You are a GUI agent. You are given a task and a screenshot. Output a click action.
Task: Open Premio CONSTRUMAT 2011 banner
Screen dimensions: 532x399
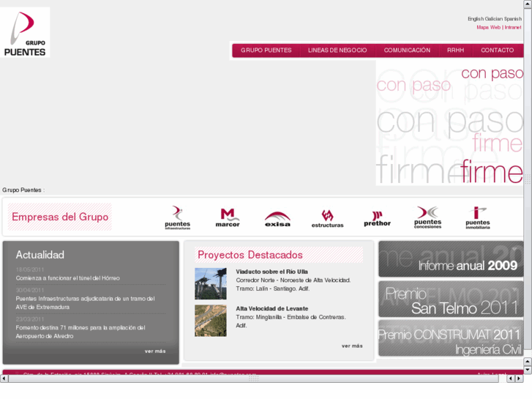(x=451, y=338)
